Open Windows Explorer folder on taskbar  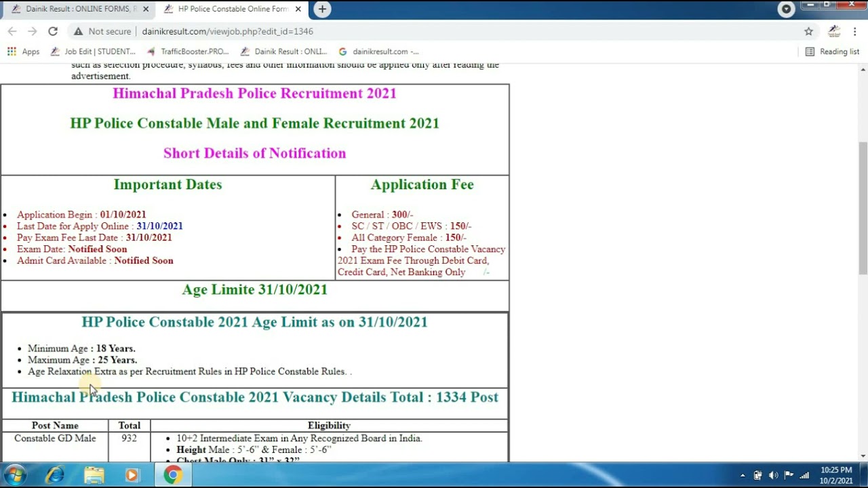pyautogui.click(x=94, y=475)
